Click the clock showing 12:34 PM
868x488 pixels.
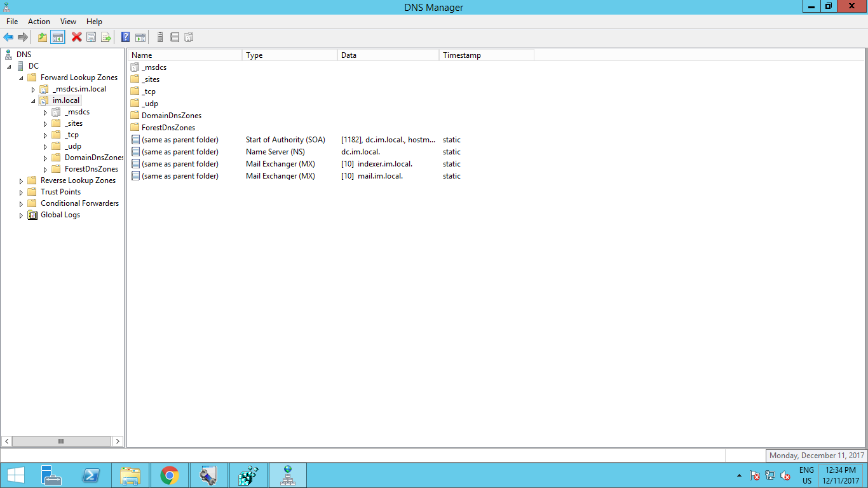point(840,471)
